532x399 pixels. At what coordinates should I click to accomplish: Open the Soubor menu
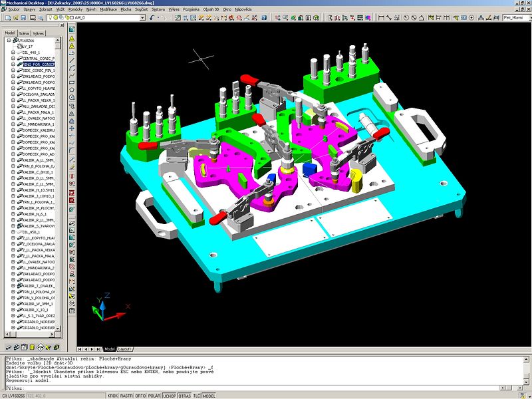[x=14, y=9]
